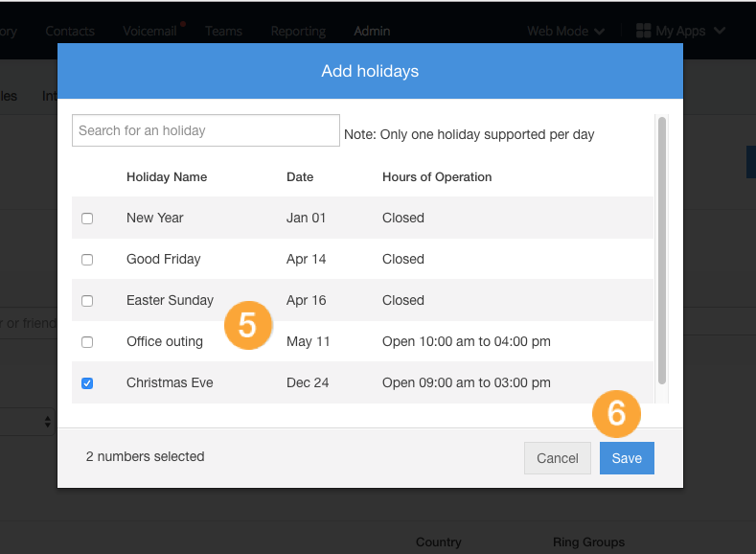Image resolution: width=756 pixels, height=554 pixels.
Task: Check the Good Friday holiday checkbox
Action: [x=87, y=260]
